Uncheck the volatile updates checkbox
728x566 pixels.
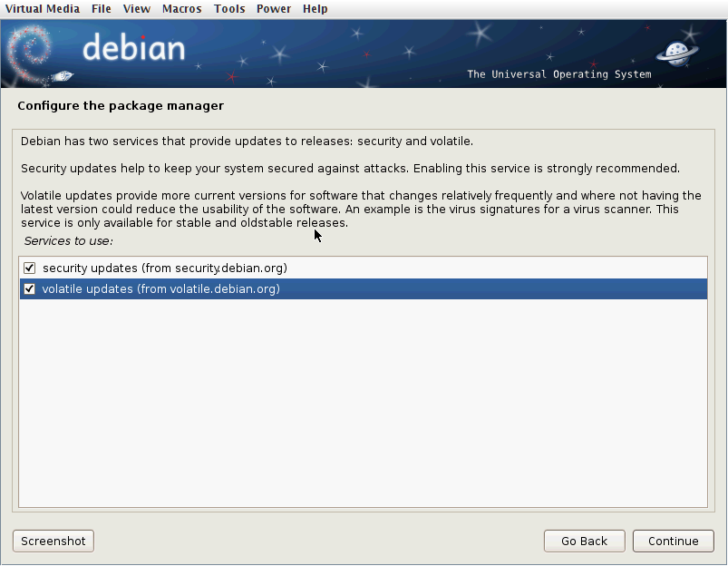click(x=29, y=289)
